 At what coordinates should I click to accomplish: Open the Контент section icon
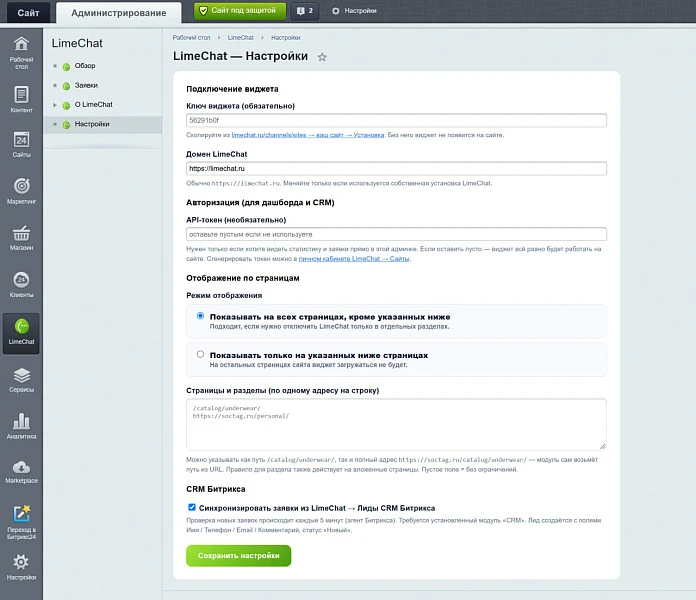pos(21,95)
